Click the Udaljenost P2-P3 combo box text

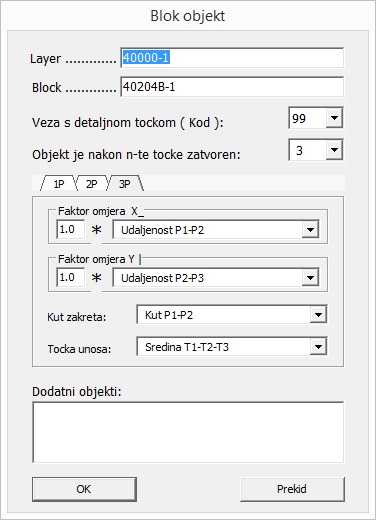point(162,278)
